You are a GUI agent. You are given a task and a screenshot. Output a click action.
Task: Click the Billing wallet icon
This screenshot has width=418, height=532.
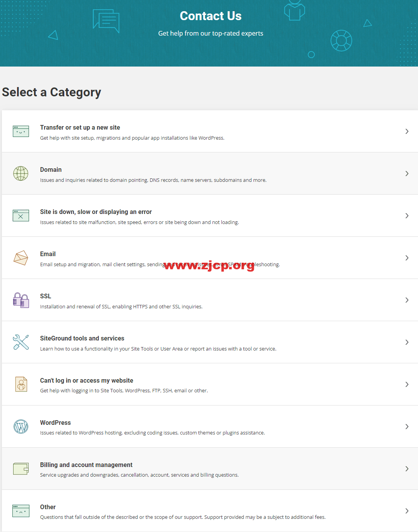(x=21, y=469)
